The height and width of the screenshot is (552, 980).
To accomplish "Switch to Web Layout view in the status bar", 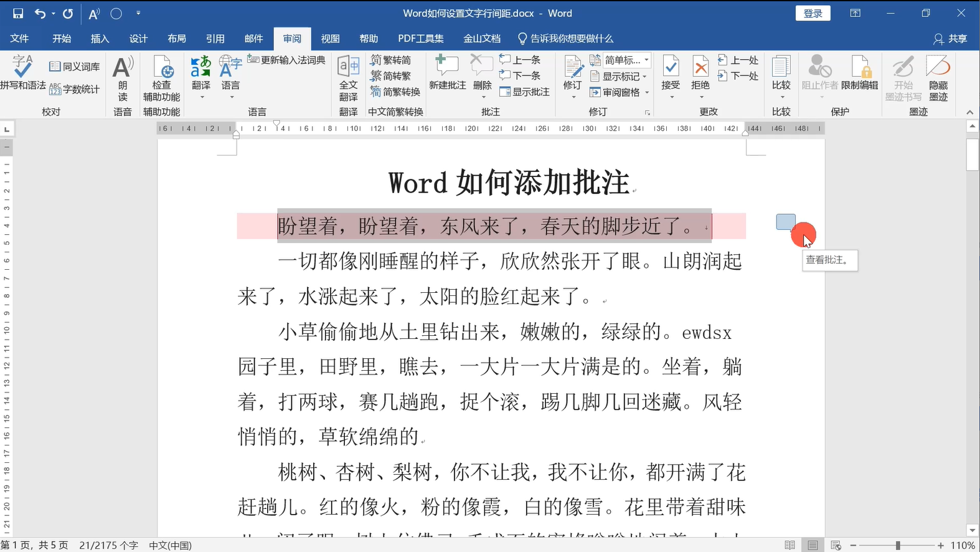I will (x=836, y=545).
